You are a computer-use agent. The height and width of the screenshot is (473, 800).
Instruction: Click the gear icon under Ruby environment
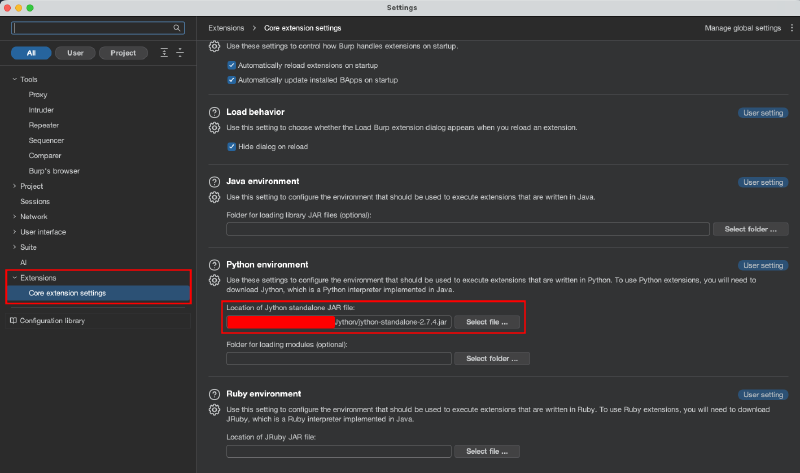coord(213,410)
